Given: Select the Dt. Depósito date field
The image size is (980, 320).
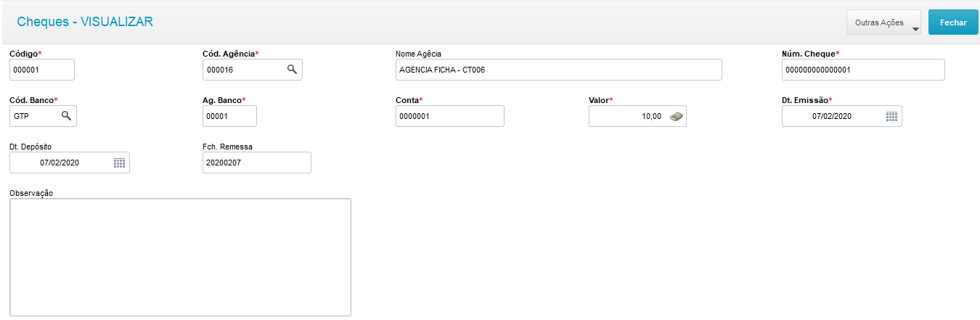Looking at the screenshot, I should (x=60, y=163).
